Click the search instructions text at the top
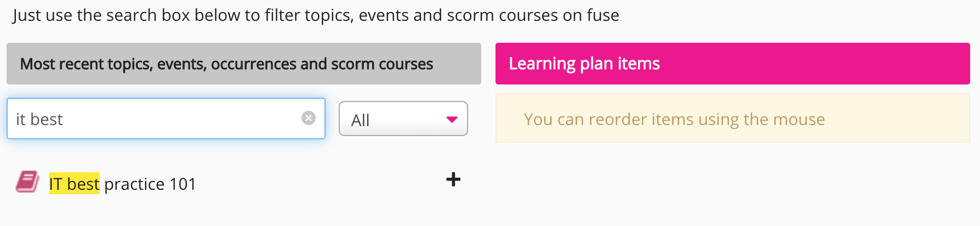The height and width of the screenshot is (226, 980). point(316,15)
